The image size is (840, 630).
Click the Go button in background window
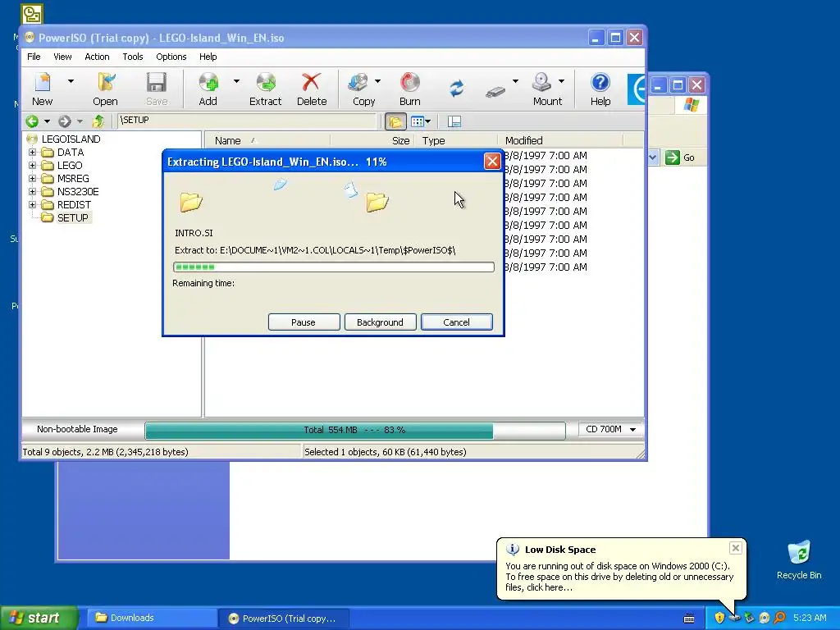[680, 157]
